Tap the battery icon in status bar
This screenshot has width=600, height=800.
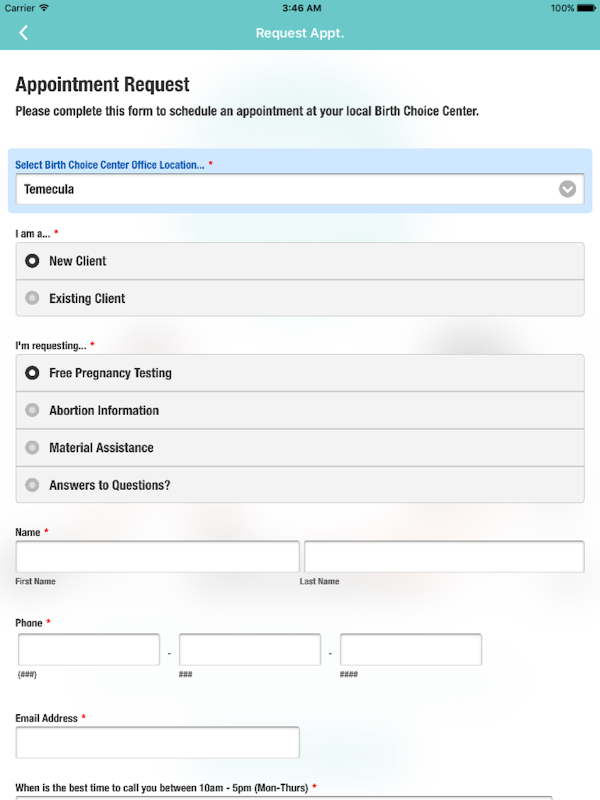point(588,8)
